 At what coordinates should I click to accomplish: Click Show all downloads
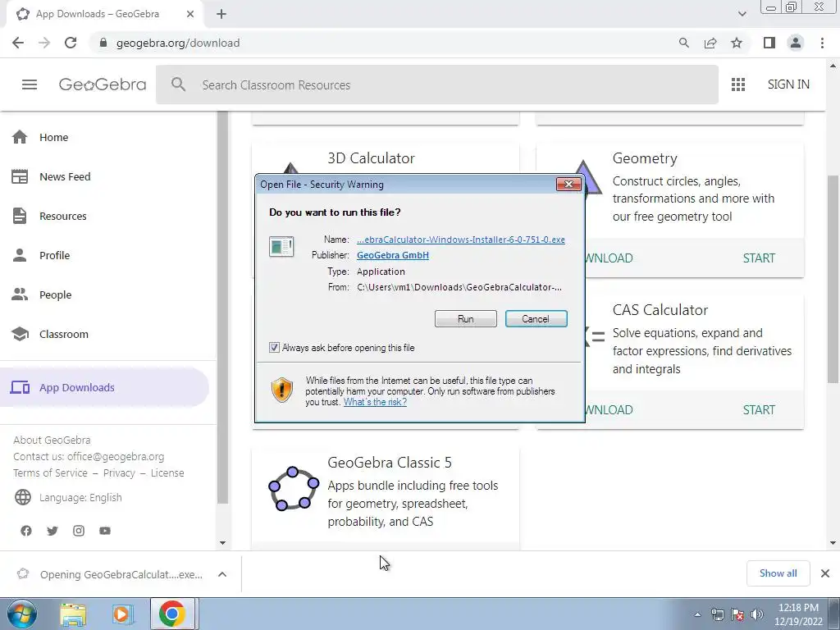(778, 573)
